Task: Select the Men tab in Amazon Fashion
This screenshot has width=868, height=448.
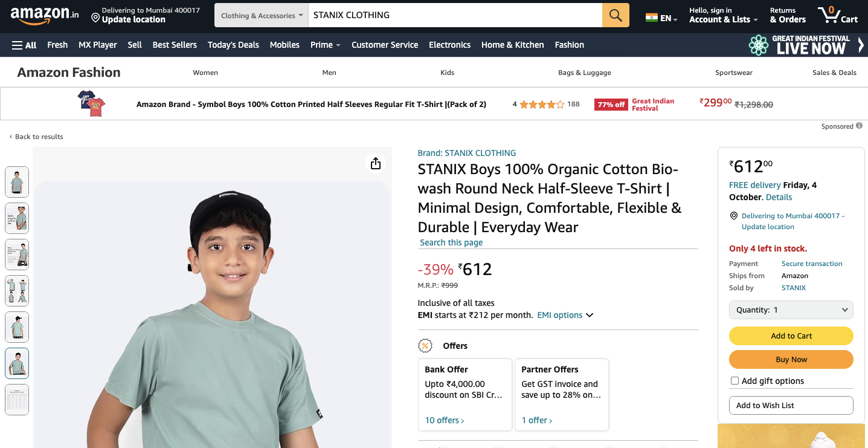Action: pos(329,73)
